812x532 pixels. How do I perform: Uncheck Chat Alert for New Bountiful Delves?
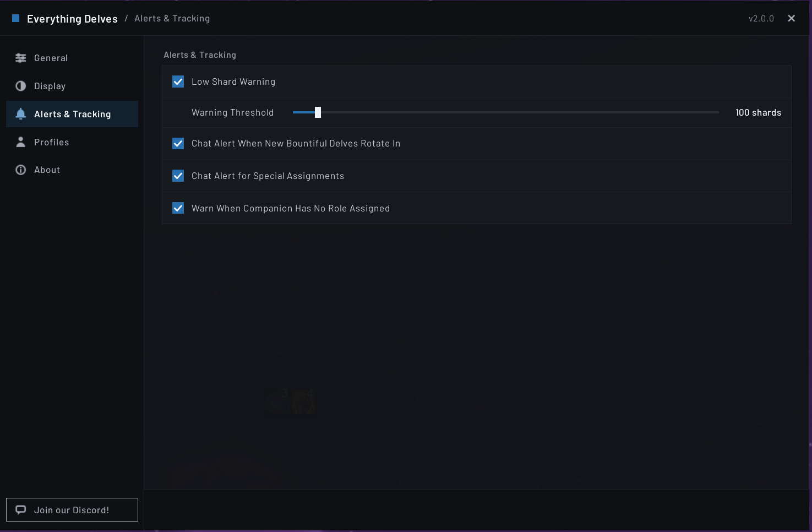178,143
